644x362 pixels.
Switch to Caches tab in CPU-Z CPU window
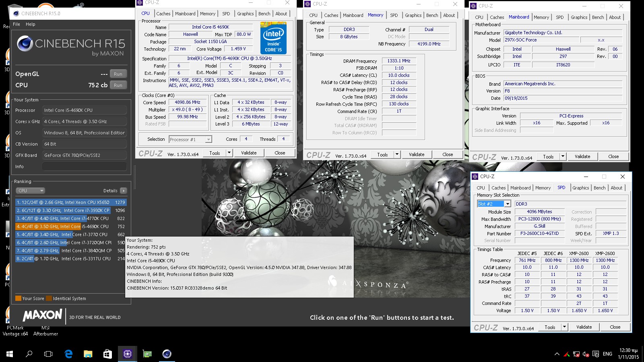click(163, 14)
